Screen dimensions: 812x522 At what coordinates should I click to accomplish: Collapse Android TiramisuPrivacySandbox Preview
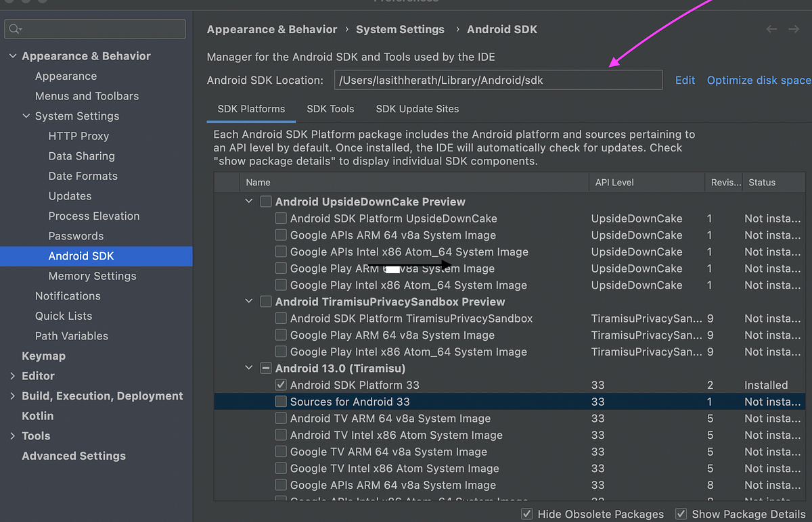coord(248,302)
